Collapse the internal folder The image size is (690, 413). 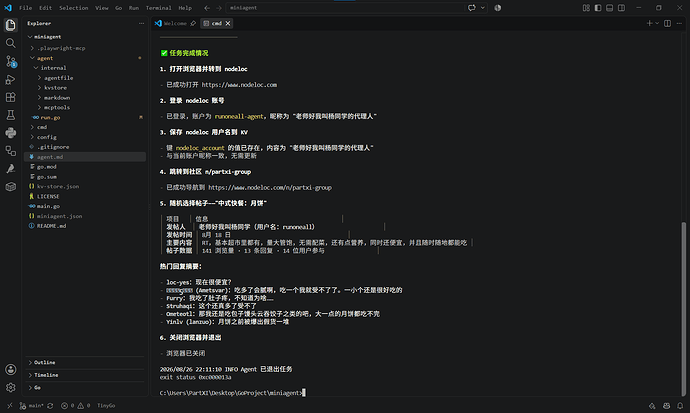coord(36,68)
